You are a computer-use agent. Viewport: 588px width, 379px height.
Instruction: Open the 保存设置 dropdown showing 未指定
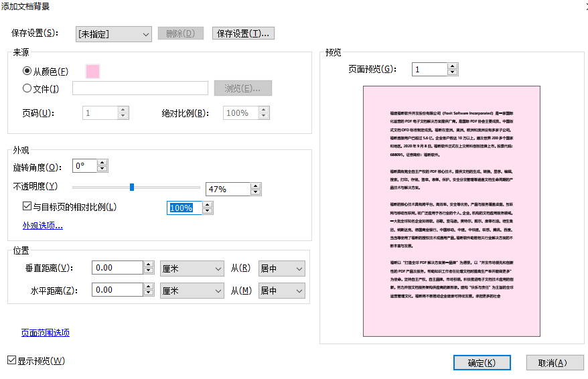(114, 33)
